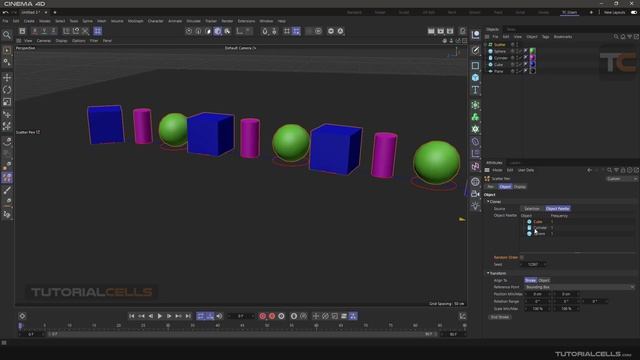Toggle the X axis lock
Image resolution: width=640 pixels, height=360 pixels.
(35, 31)
